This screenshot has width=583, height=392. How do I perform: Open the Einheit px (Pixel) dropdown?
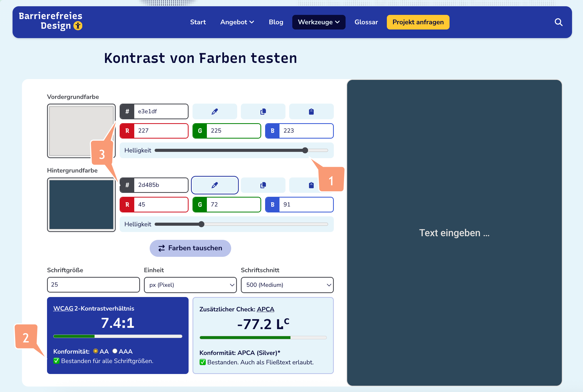click(x=190, y=285)
